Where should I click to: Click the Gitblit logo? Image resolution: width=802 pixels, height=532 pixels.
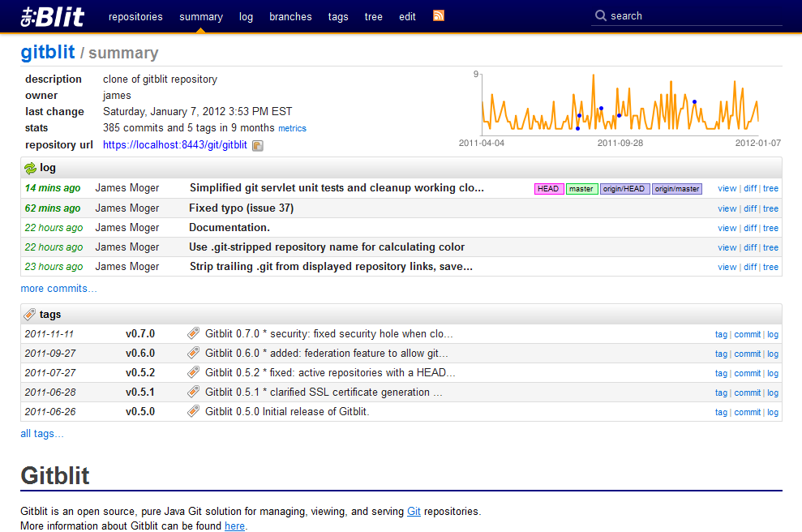tap(52, 16)
